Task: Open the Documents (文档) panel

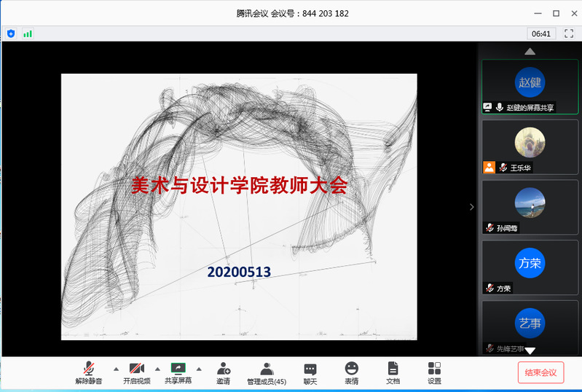Action: point(393,372)
